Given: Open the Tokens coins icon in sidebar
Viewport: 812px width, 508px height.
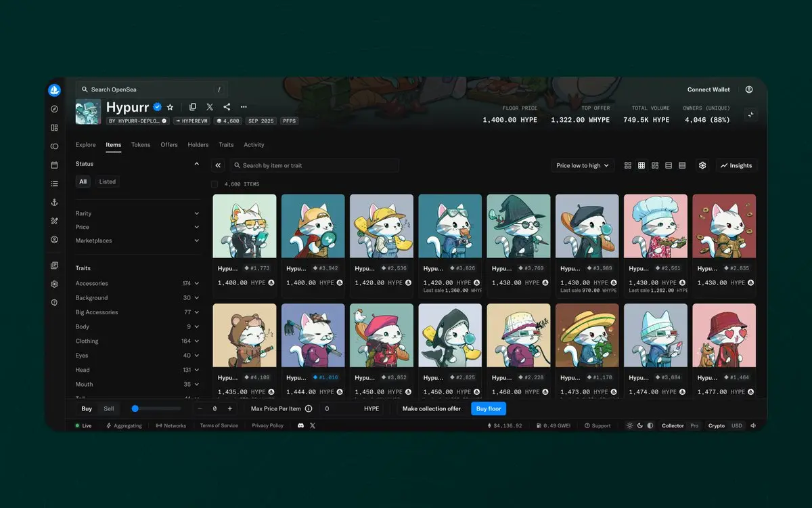Looking at the screenshot, I should pos(54,146).
